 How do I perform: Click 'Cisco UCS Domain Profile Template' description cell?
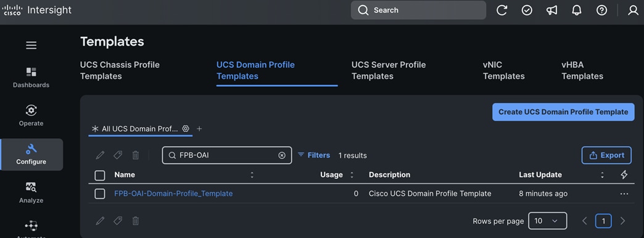pos(430,194)
